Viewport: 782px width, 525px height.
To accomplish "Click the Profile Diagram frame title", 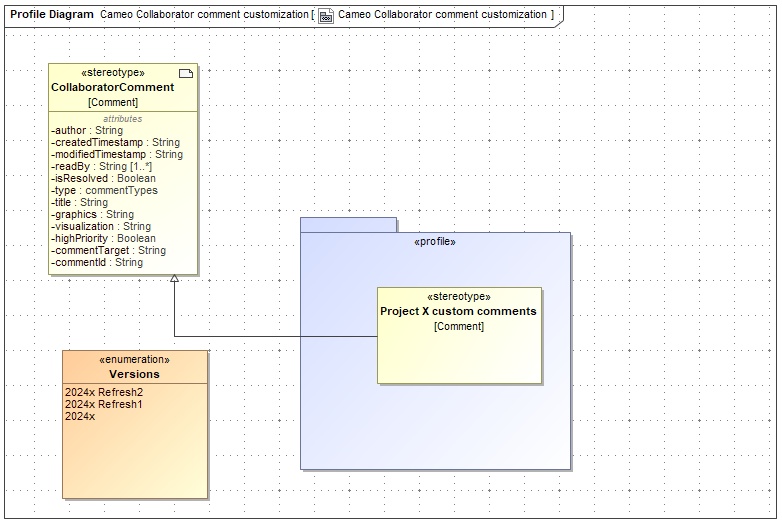I will pos(52,15).
